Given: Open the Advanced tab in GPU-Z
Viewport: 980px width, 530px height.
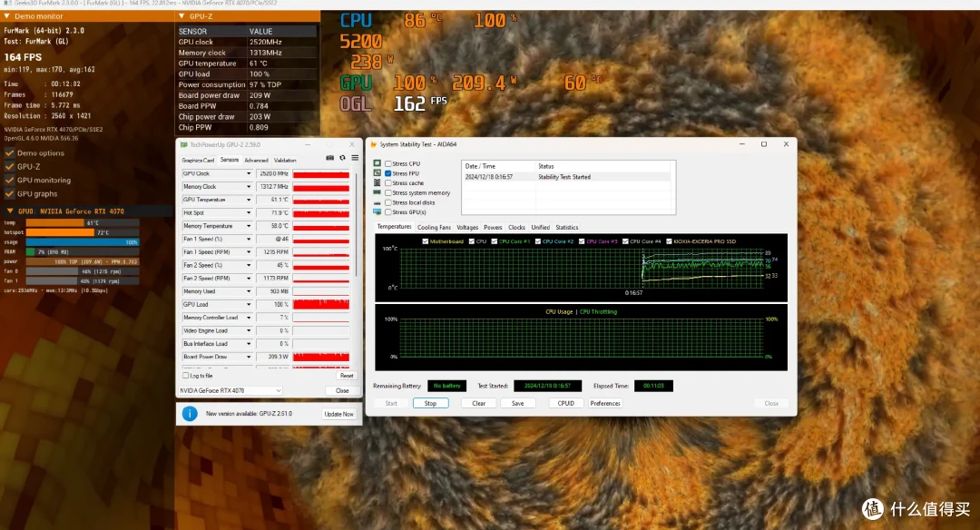Looking at the screenshot, I should [x=256, y=161].
